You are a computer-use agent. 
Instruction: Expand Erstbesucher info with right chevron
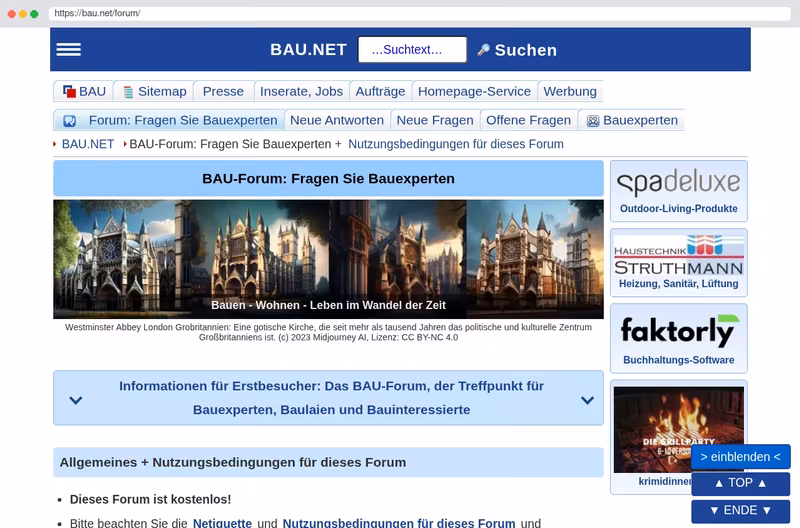pos(587,400)
